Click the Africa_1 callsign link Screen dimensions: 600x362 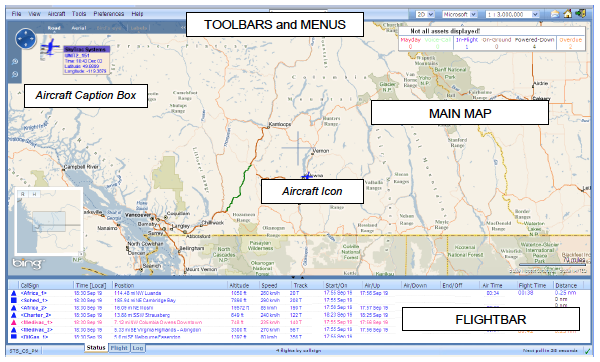point(34,293)
